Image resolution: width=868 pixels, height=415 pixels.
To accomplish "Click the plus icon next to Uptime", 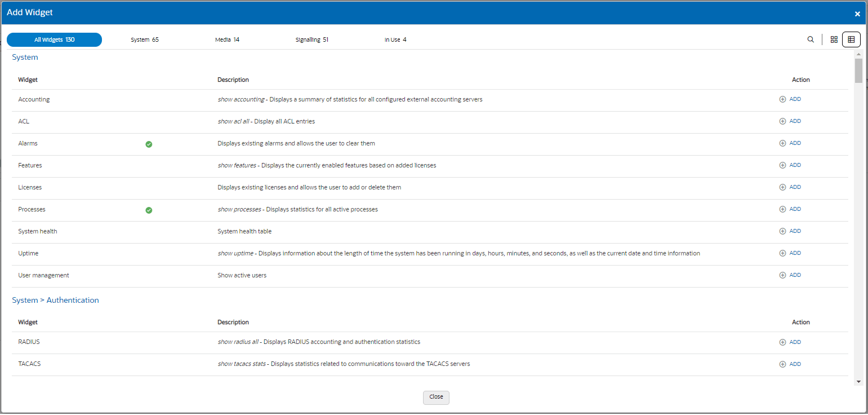I will tap(782, 253).
